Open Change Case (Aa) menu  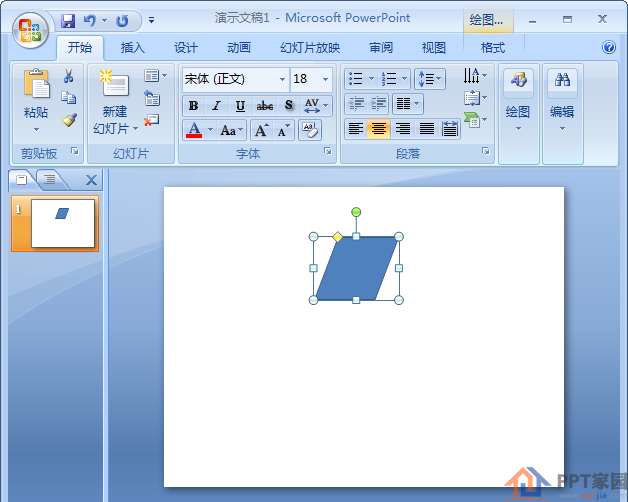[231, 130]
